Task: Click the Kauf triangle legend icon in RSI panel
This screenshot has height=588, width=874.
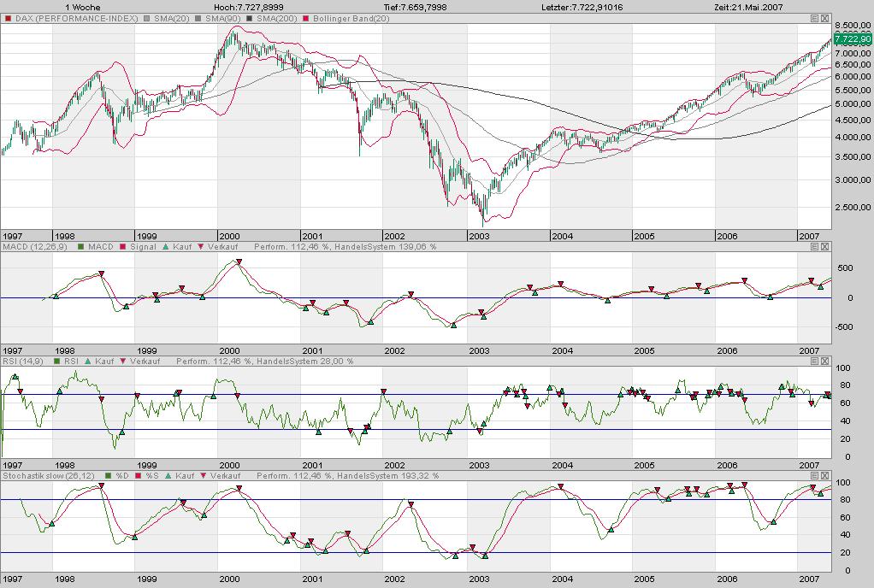Action: tap(88, 362)
